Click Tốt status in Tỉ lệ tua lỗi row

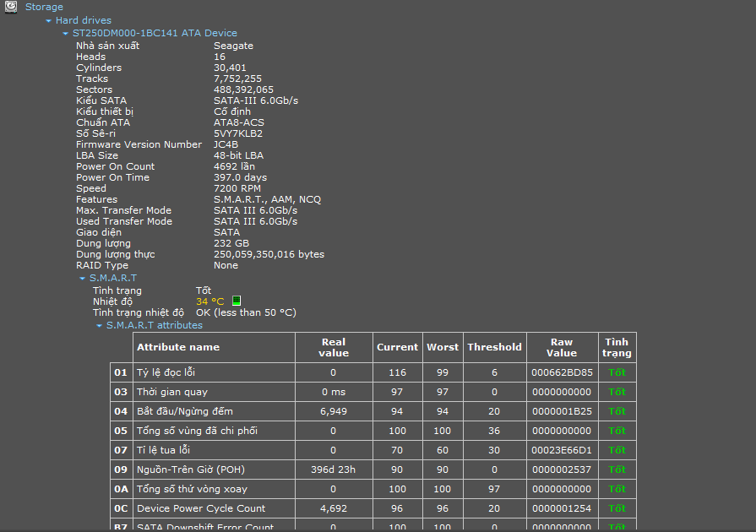click(x=617, y=450)
